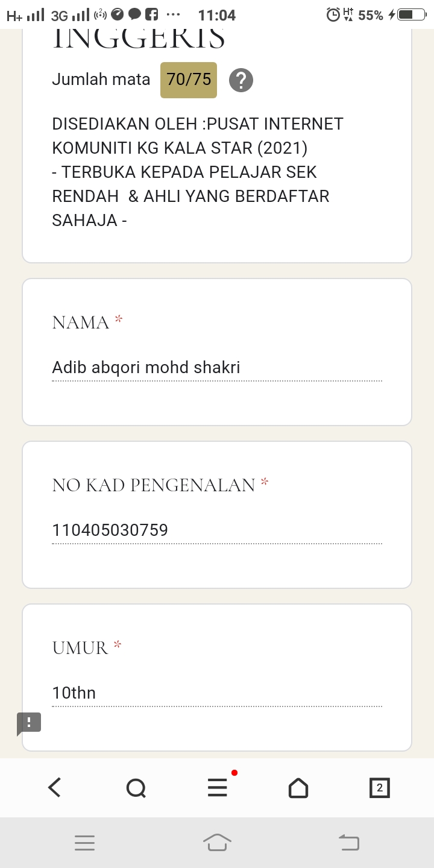Go to browser home page icon
This screenshot has height=868, width=434.
(298, 787)
